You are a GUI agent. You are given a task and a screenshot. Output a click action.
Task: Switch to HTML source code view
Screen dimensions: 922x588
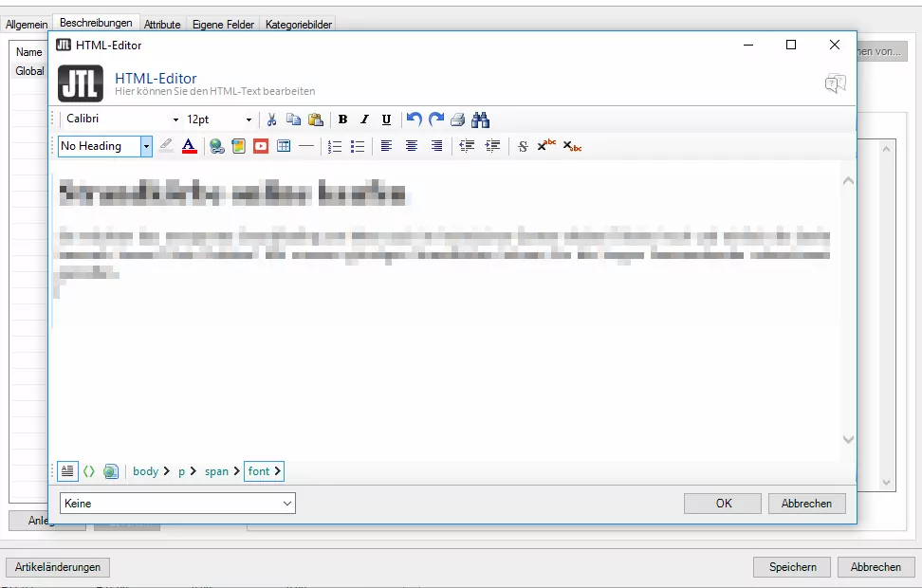(89, 471)
